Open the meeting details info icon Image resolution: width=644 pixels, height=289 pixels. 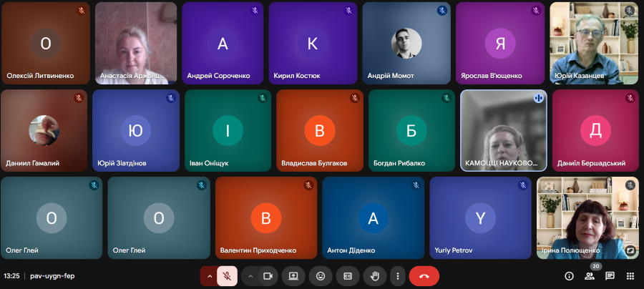click(x=570, y=275)
